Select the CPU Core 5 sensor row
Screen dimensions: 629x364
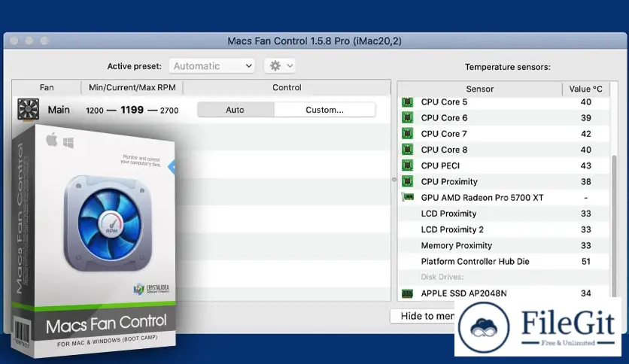click(x=504, y=102)
